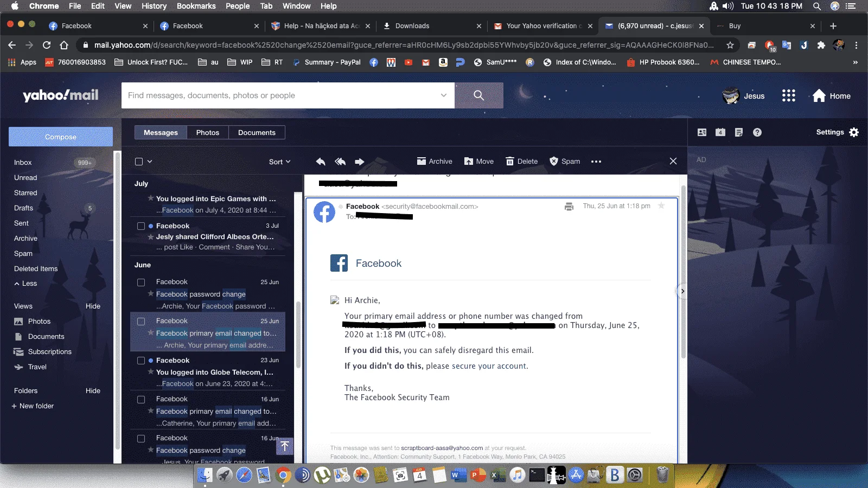This screenshot has width=868, height=488.
Task: Expand the next-message arrow on right edge
Action: pyautogui.click(x=682, y=291)
